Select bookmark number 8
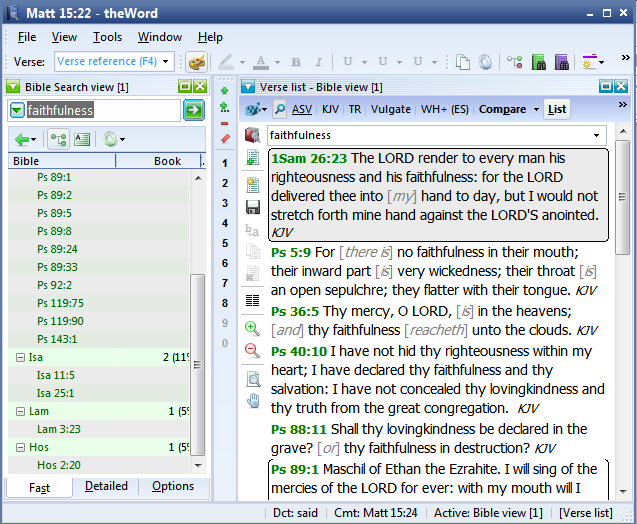The image size is (637, 524). (225, 303)
